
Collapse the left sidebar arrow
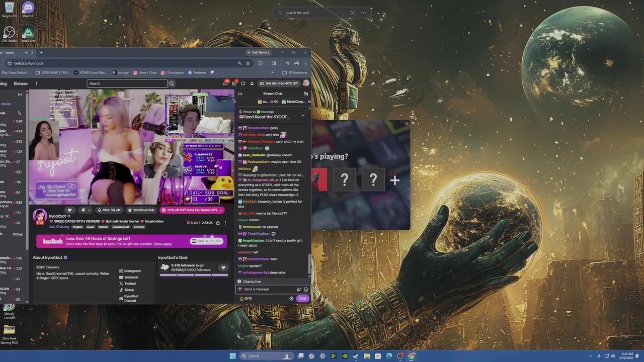[x=20, y=95]
